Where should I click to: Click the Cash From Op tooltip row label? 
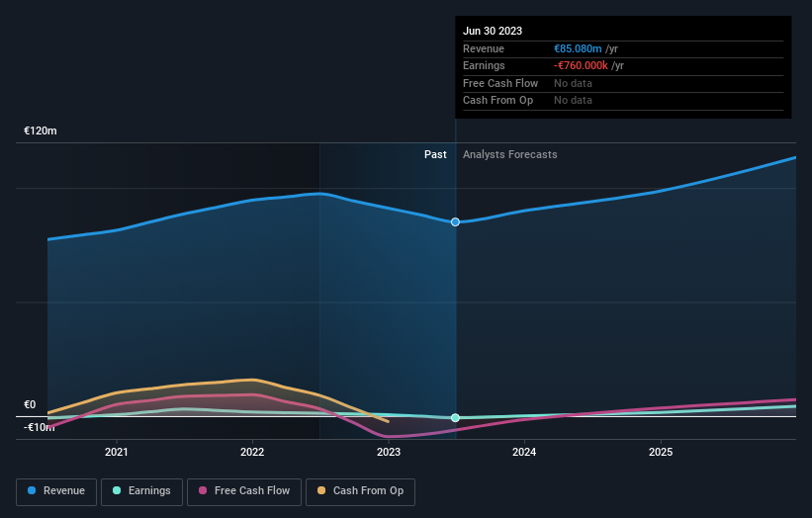pyautogui.click(x=497, y=101)
